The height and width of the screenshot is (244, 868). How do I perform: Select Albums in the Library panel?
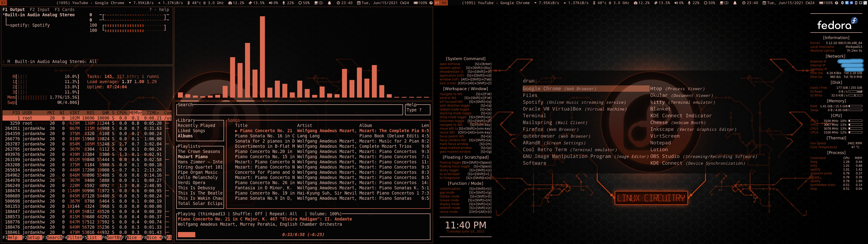point(185,136)
